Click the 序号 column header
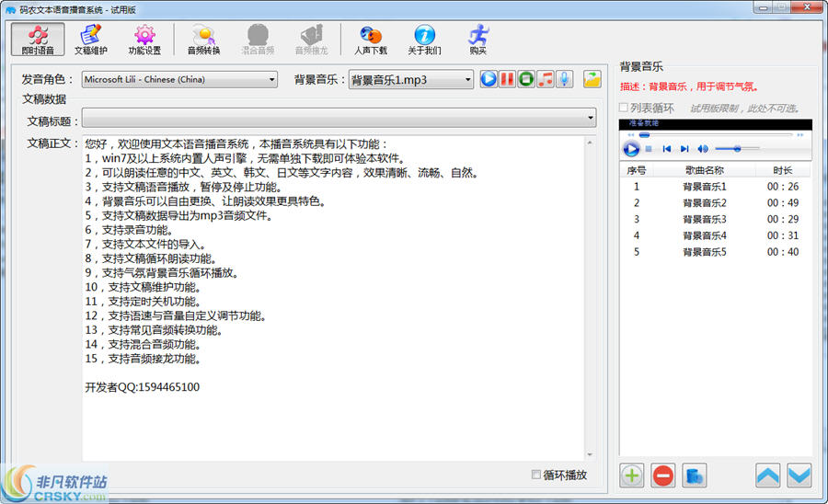Image resolution: width=828 pixels, height=504 pixels. (637, 170)
